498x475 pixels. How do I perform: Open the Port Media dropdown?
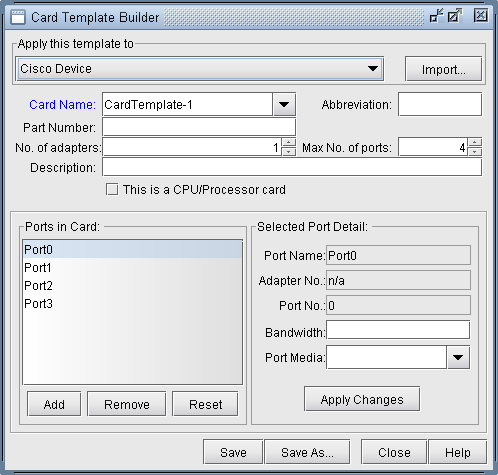458,357
